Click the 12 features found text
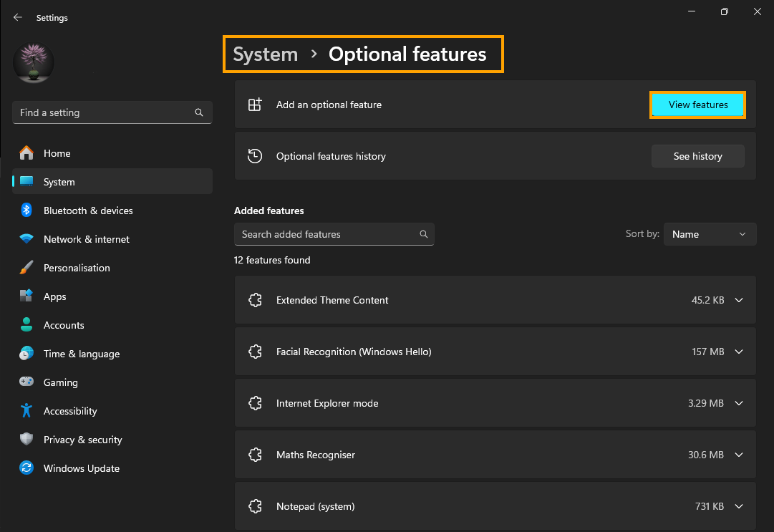Image resolution: width=774 pixels, height=532 pixels. [x=272, y=260]
